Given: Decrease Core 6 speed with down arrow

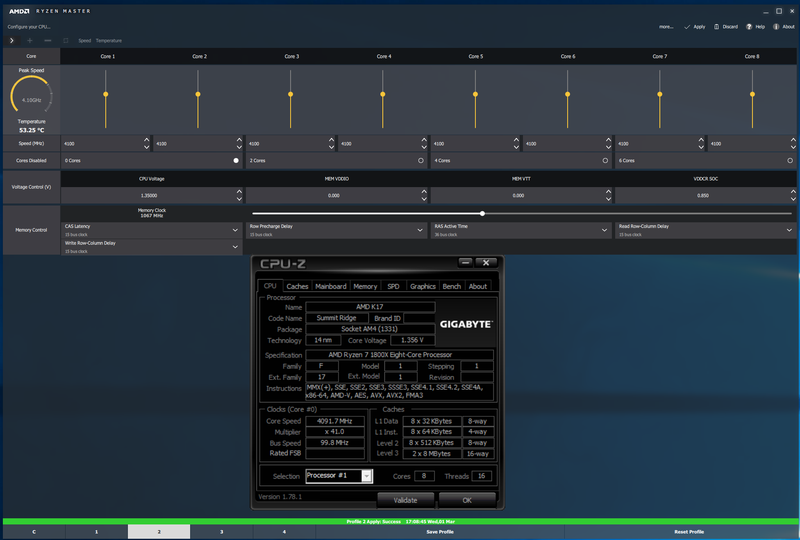Looking at the screenshot, I should pos(609,147).
